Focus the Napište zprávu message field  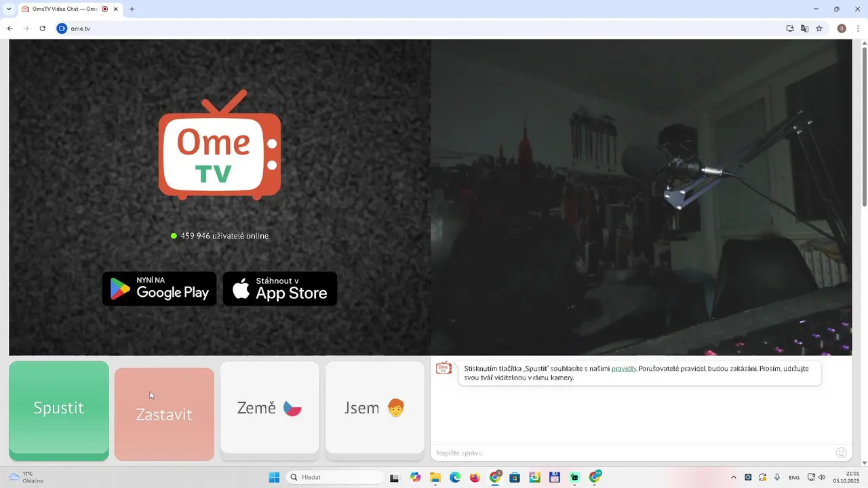coord(631,453)
